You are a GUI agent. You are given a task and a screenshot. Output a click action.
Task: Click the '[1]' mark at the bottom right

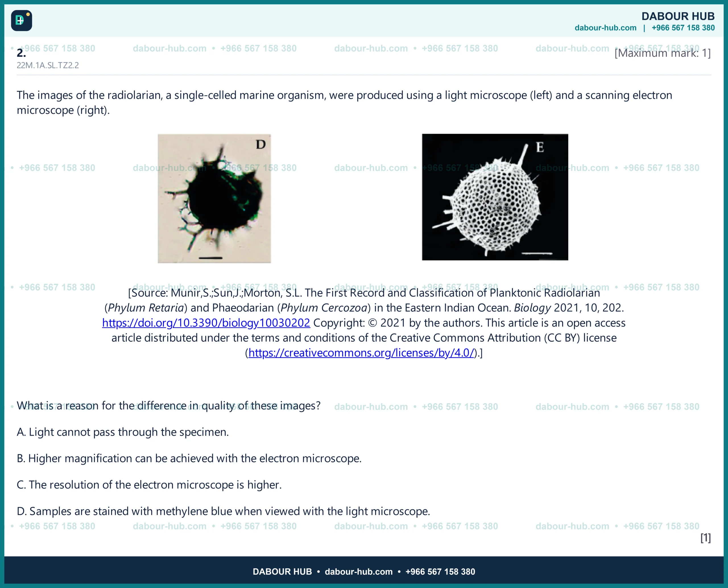point(706,538)
